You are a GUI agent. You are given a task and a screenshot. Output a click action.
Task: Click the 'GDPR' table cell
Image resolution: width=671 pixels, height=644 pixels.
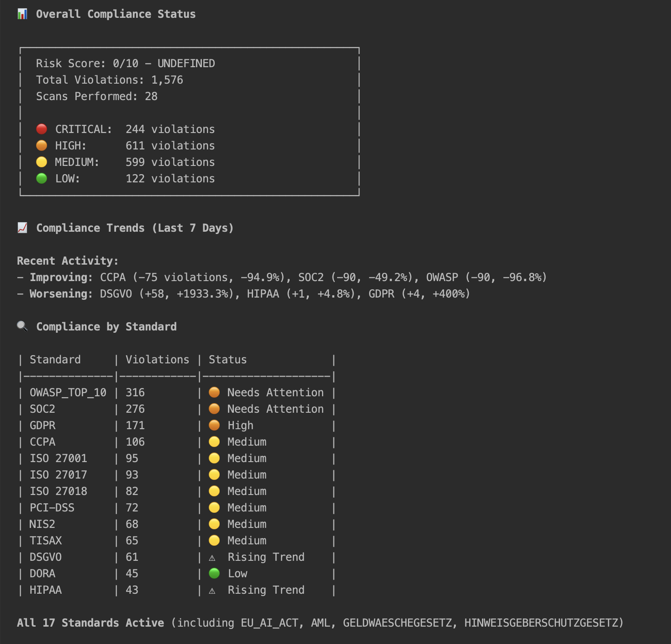tap(42, 426)
